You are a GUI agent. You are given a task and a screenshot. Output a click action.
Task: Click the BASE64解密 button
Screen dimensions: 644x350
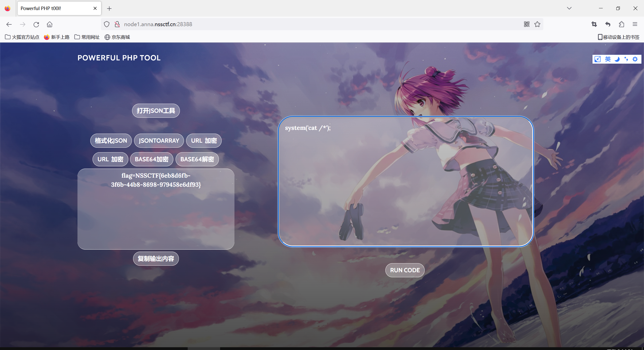[x=197, y=159]
